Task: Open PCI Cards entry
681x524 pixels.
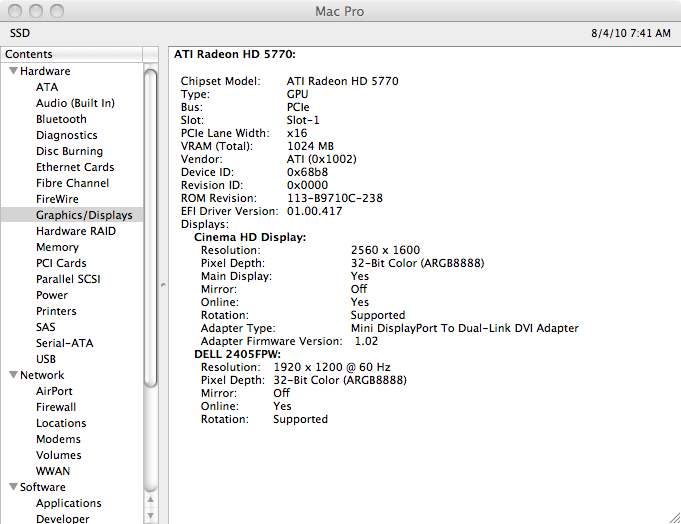Action: [x=61, y=263]
